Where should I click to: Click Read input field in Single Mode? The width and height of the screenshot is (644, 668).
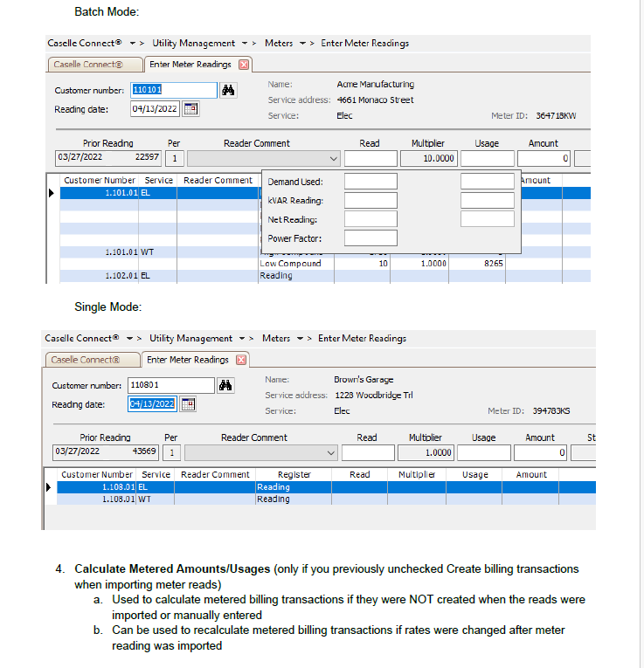tap(368, 453)
